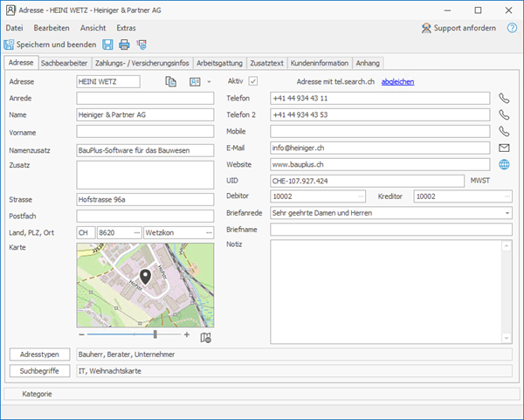
Task: Click the save disk icon in toolbar
Action: [108, 45]
